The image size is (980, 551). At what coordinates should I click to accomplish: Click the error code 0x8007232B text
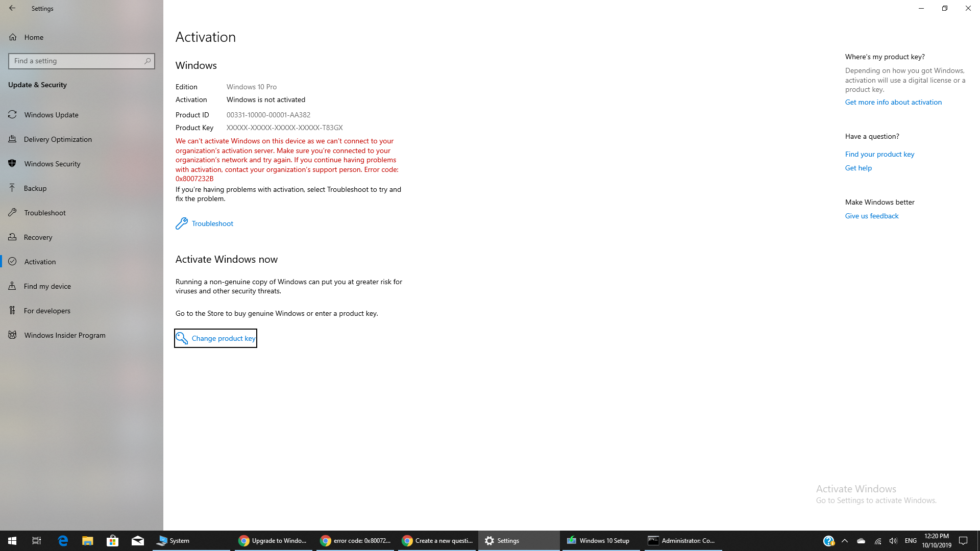194,179
